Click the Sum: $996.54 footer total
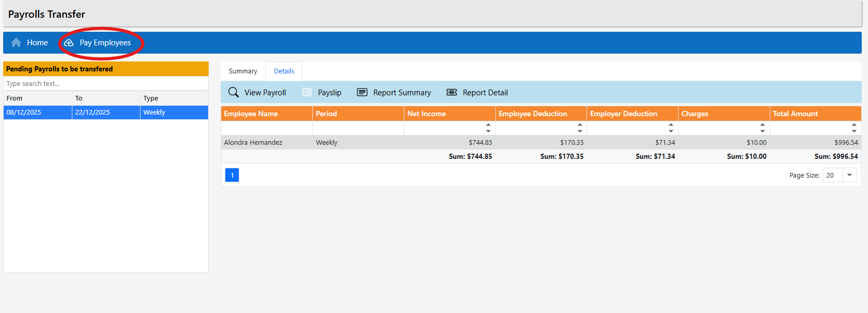The image size is (868, 313). [836, 156]
